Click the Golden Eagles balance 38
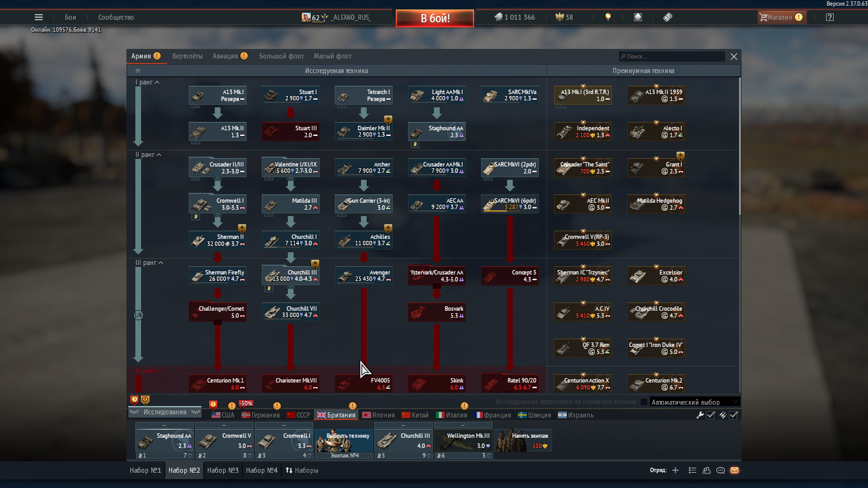 pos(564,17)
